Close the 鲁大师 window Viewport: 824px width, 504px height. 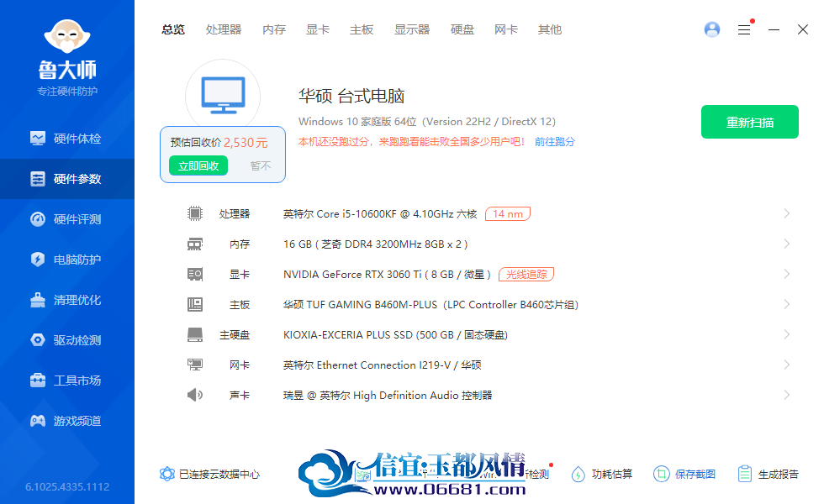click(x=802, y=29)
